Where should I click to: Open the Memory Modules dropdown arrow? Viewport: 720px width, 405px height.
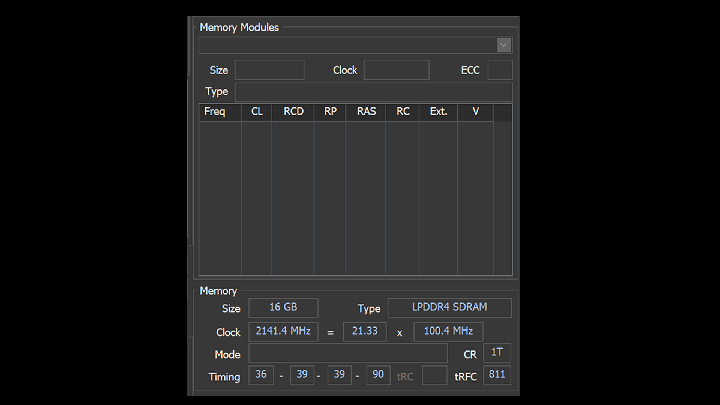(x=504, y=45)
